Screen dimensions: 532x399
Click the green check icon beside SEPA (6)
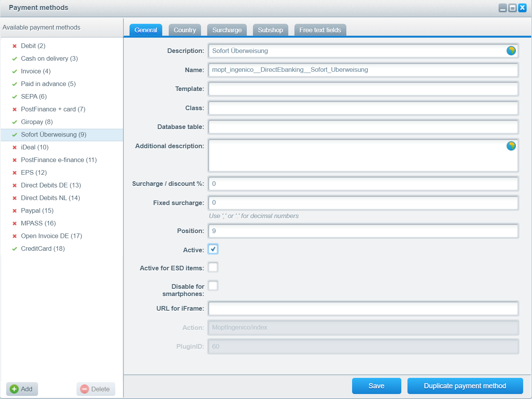point(15,97)
